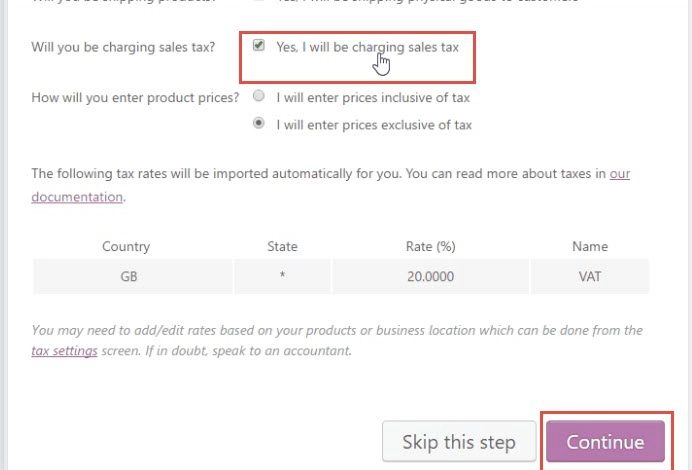Click the VAT name cell
Viewport: 692px width, 470px height.
pyautogui.click(x=590, y=276)
